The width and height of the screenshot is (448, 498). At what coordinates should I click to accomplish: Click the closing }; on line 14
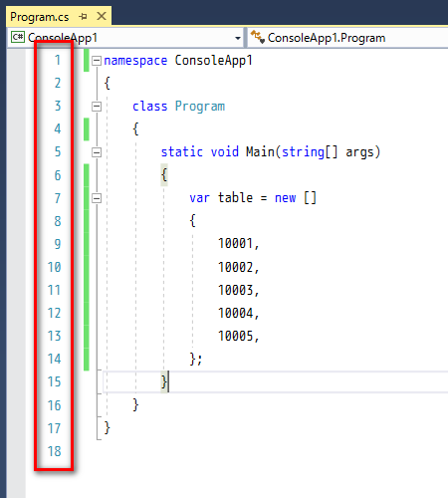[x=196, y=359]
